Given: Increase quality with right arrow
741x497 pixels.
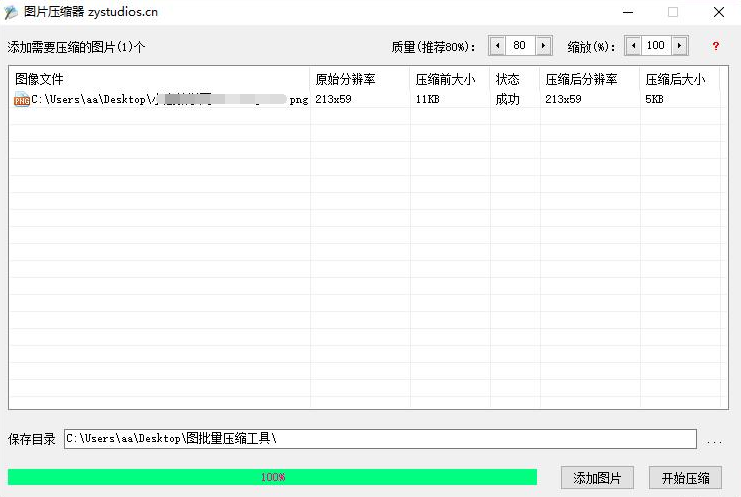Looking at the screenshot, I should (x=543, y=46).
